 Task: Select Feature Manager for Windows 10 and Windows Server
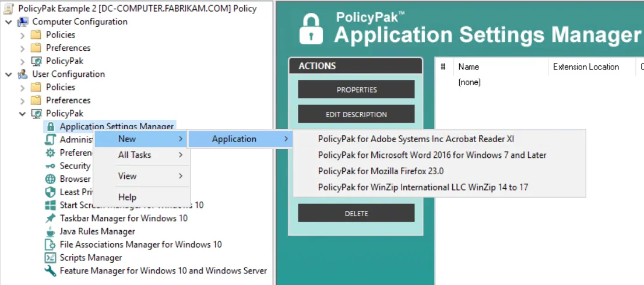pyautogui.click(x=163, y=270)
